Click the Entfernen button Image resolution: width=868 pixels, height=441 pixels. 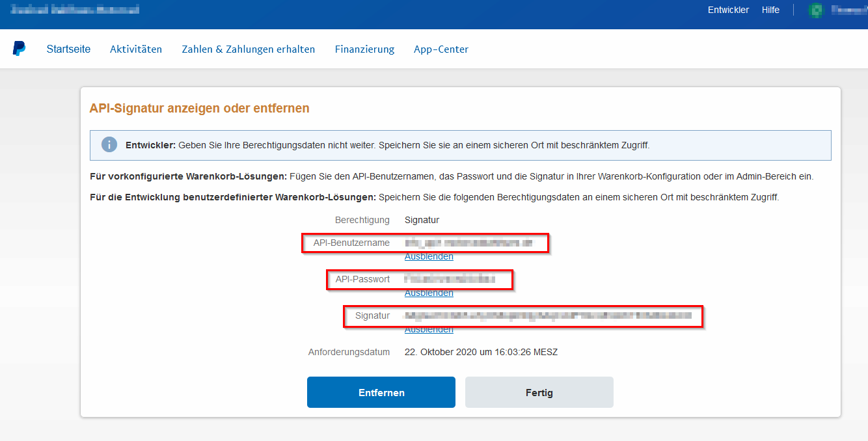[x=381, y=392]
